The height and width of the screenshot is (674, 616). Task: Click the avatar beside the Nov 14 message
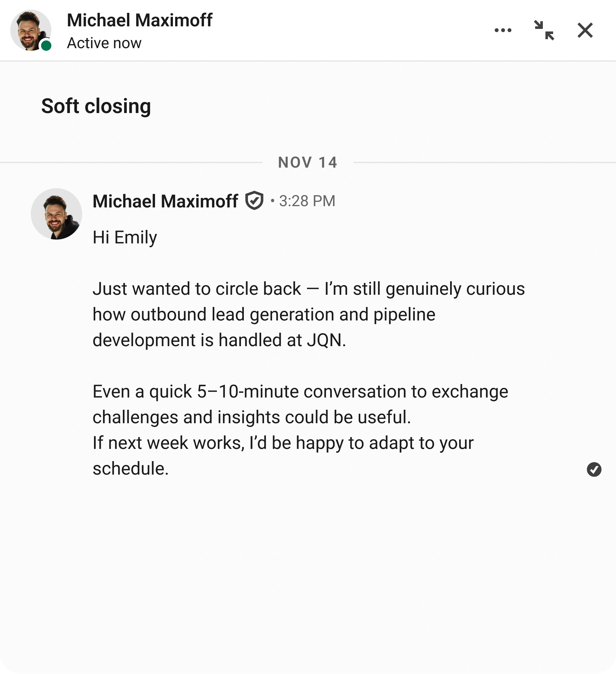click(57, 213)
